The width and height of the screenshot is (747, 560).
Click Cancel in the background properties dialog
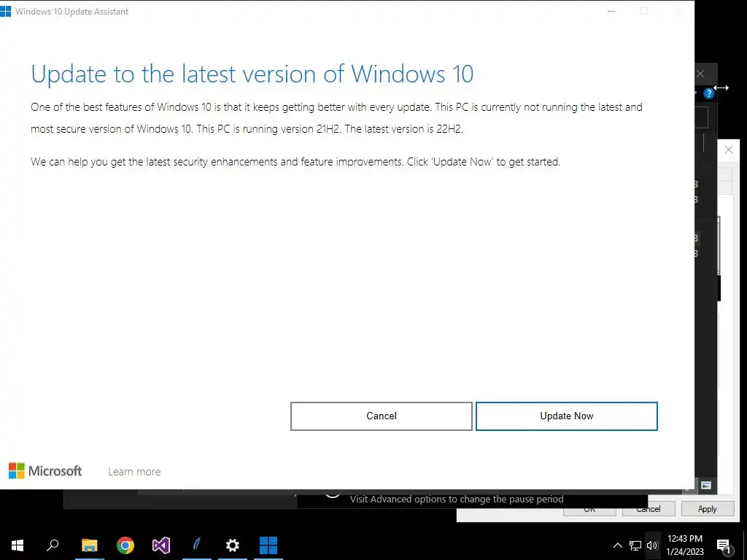pos(649,509)
